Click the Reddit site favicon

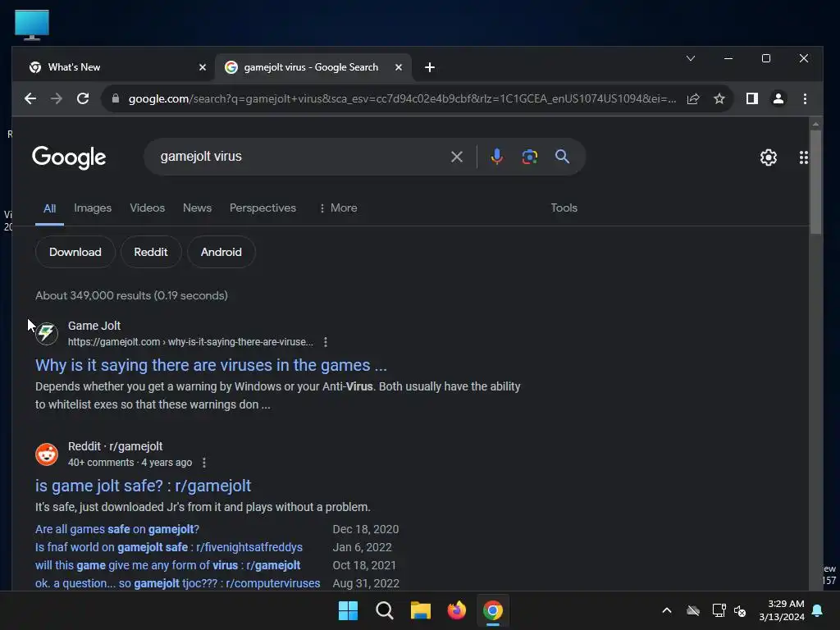47,454
